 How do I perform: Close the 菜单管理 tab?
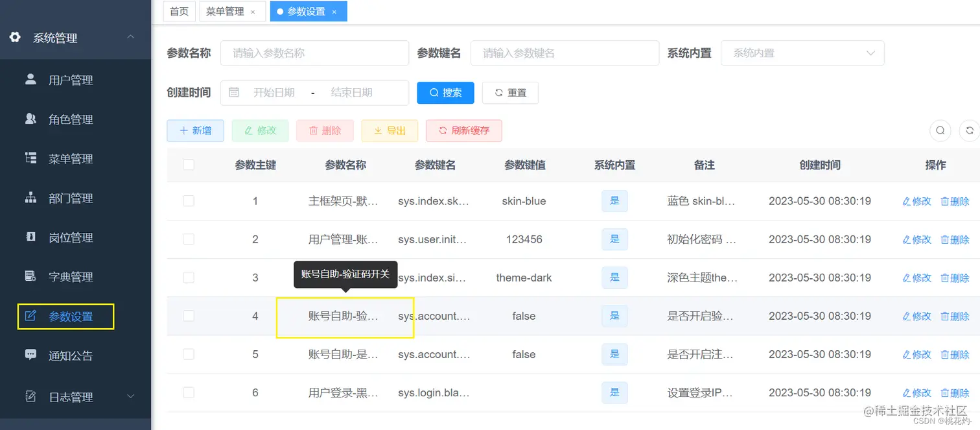253,11
